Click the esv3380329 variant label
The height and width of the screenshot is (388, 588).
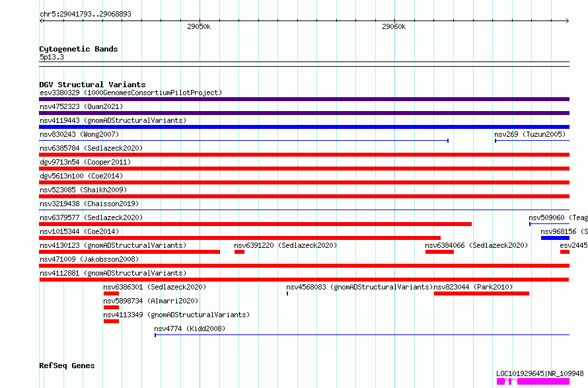point(131,93)
